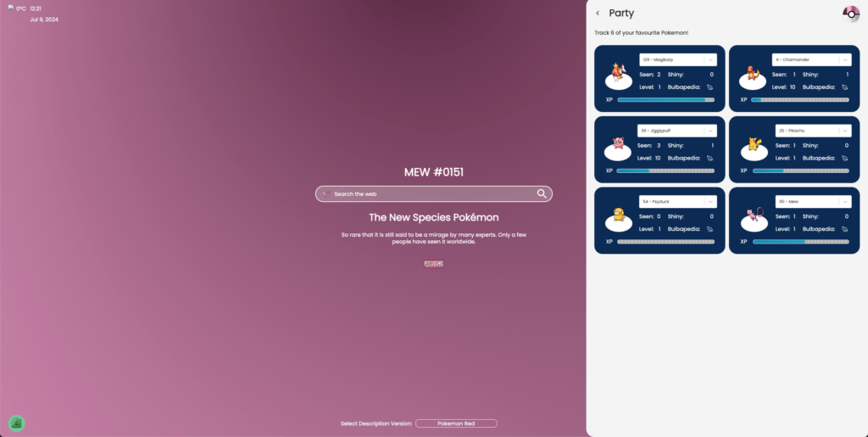Click the Charmander sprite

coord(752,73)
